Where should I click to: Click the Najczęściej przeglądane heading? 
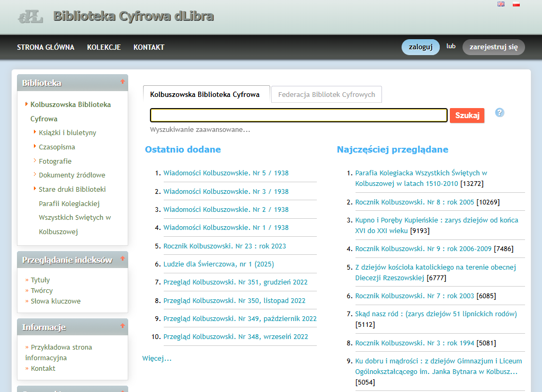tap(393, 149)
